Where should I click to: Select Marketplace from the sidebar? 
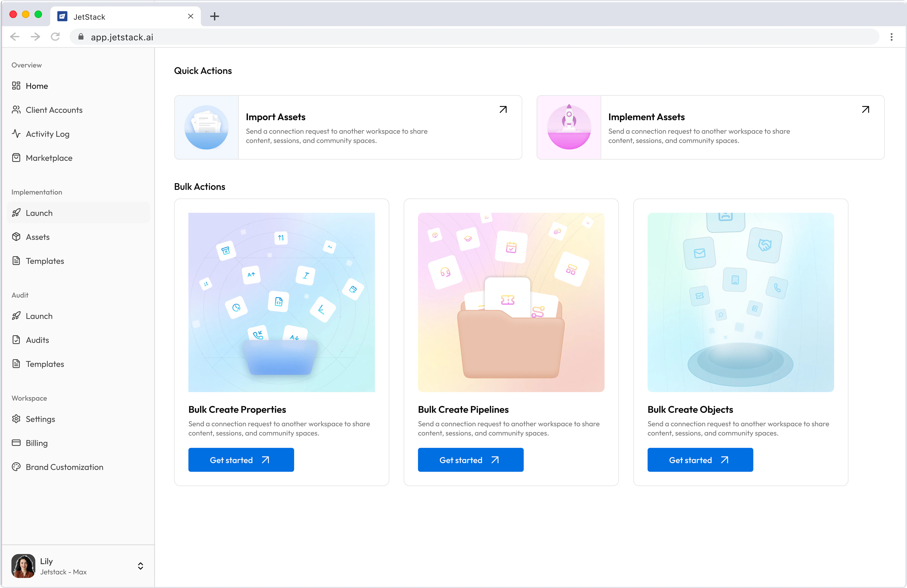79,158
